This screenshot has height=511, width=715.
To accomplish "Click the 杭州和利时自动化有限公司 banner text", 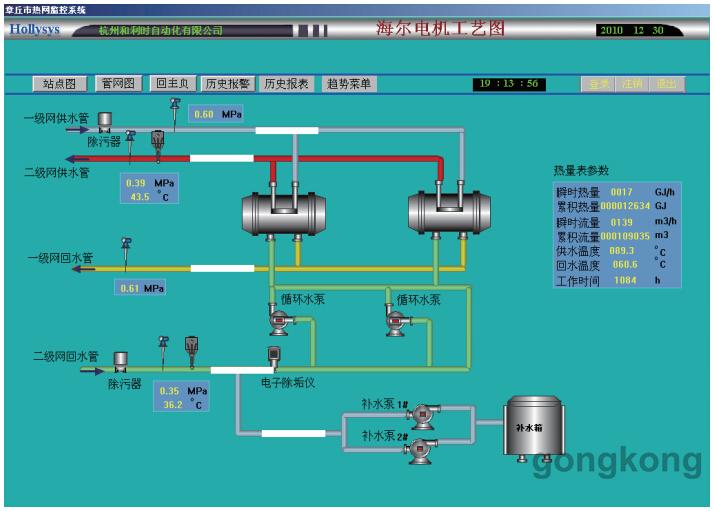I will [x=161, y=31].
